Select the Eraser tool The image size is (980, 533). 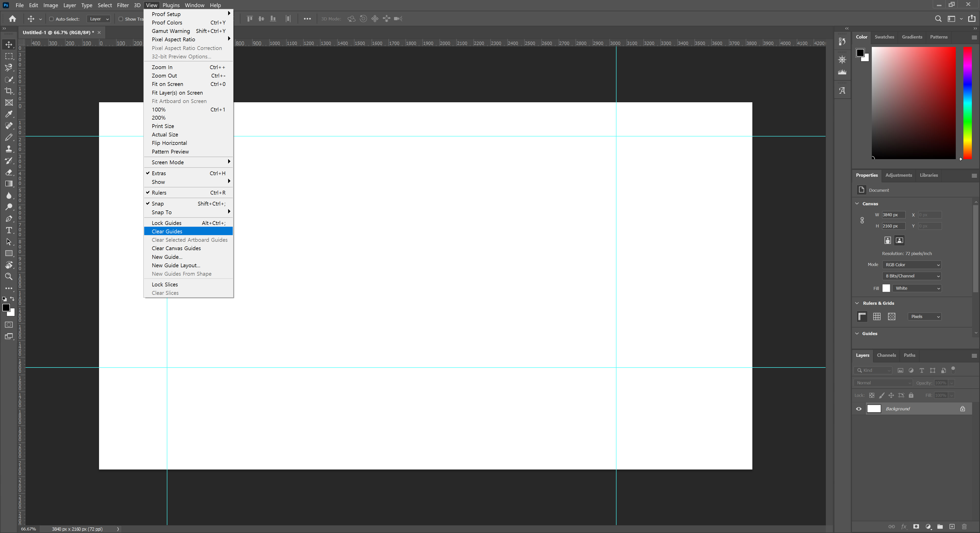[9, 172]
